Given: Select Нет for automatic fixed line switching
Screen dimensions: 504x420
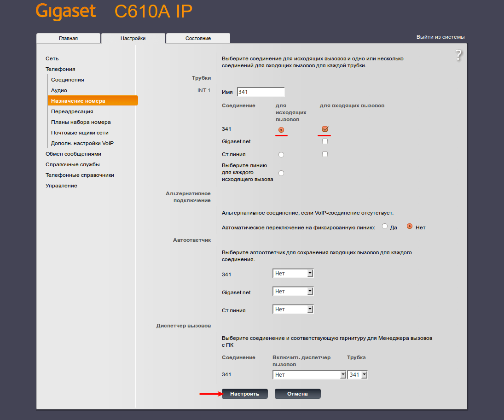Looking at the screenshot, I should coord(410,226).
